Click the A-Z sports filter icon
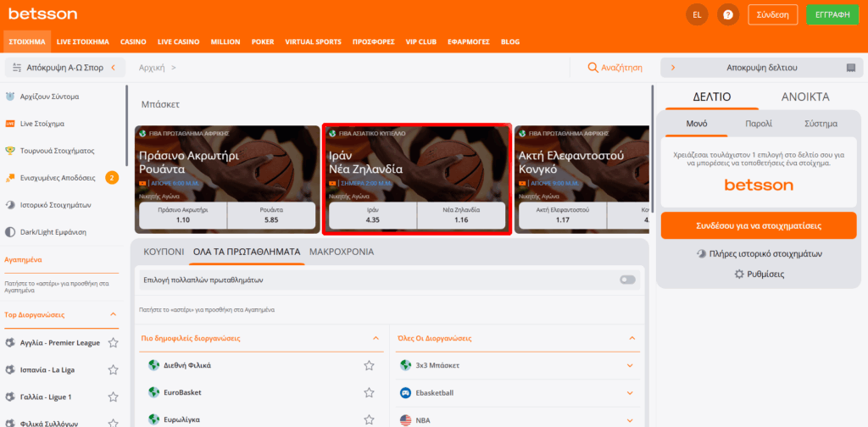This screenshot has height=427, width=868. point(17,68)
